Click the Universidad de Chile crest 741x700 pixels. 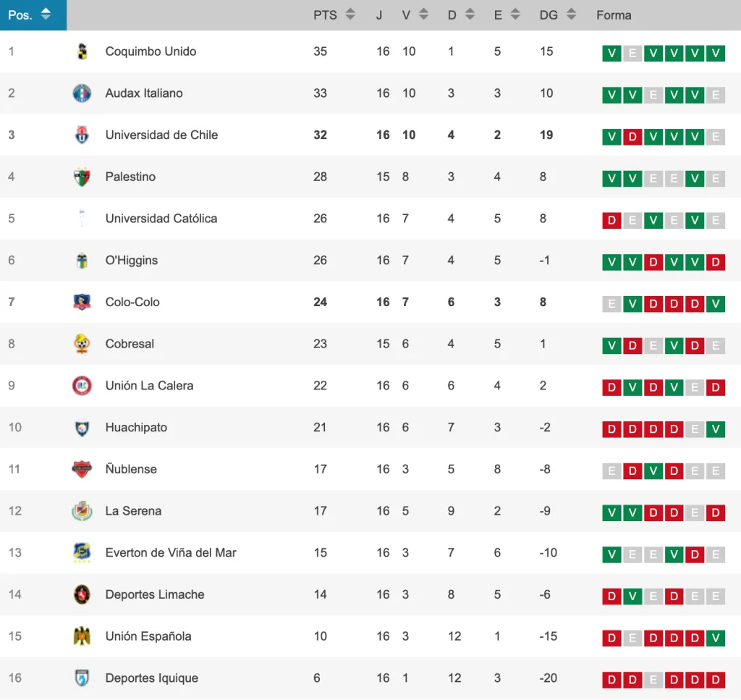[x=82, y=135]
